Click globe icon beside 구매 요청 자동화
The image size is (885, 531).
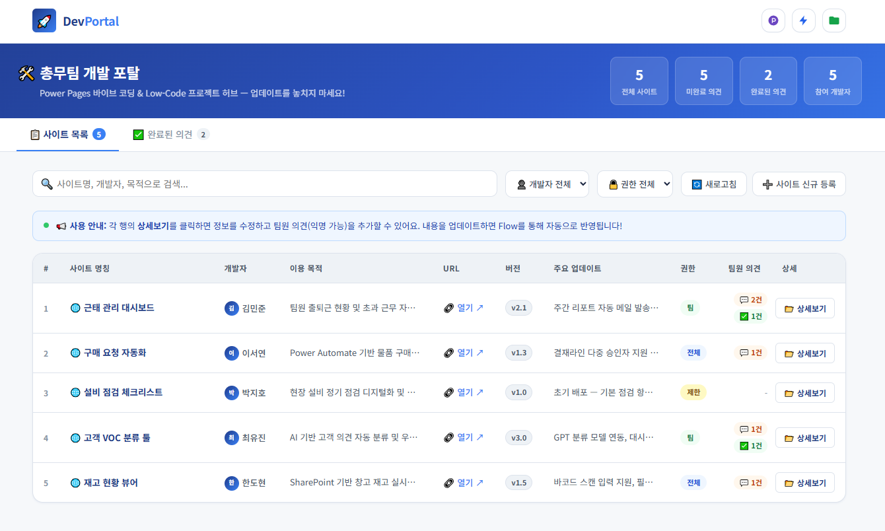[75, 353]
